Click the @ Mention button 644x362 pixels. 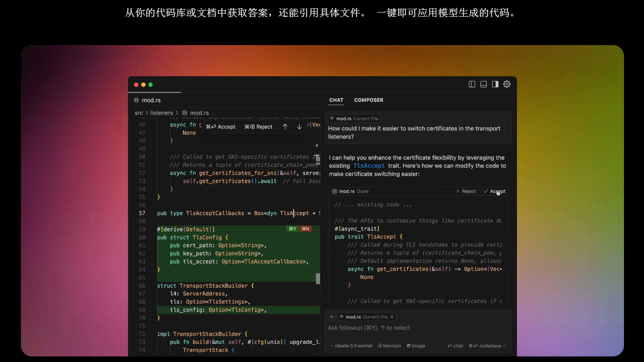[x=389, y=346]
